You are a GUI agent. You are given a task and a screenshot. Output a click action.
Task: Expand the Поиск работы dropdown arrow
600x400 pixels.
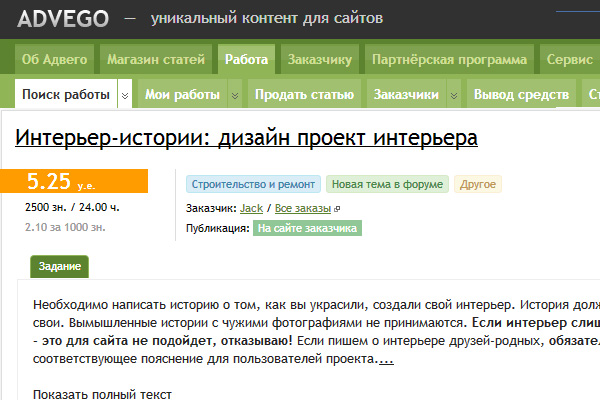[x=125, y=96]
